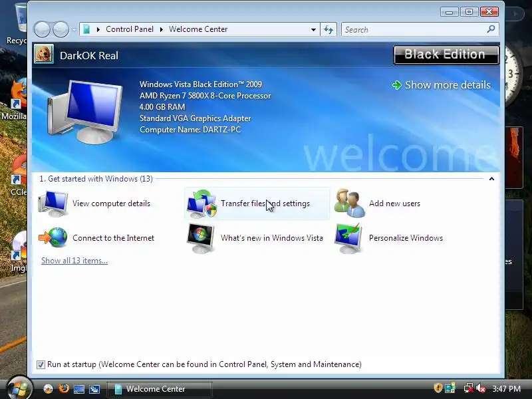Click inside the Search field
This screenshot has height=399, width=532.
(414, 29)
